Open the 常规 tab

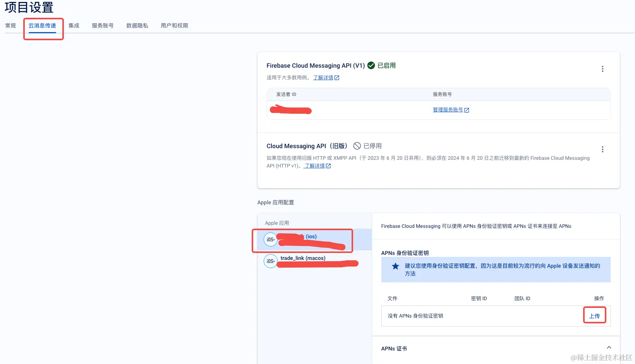[x=10, y=26]
